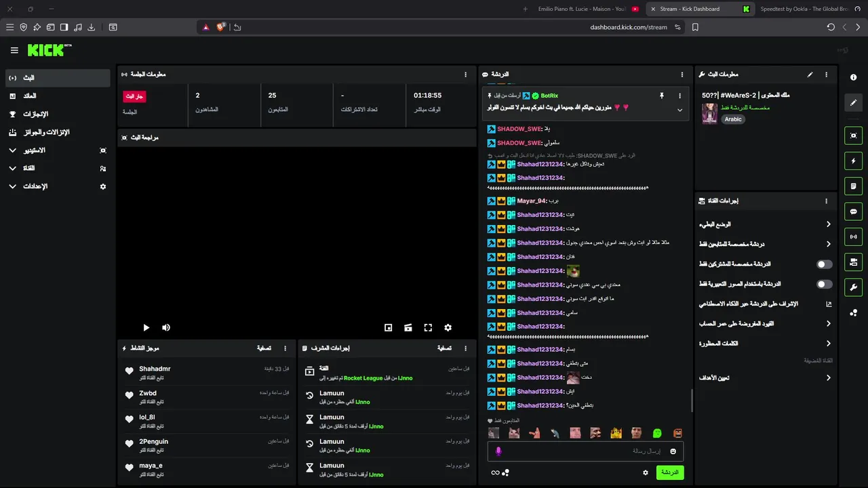The width and height of the screenshot is (868, 488).
Task: Enable theater mode in stream preview
Action: pos(408,327)
